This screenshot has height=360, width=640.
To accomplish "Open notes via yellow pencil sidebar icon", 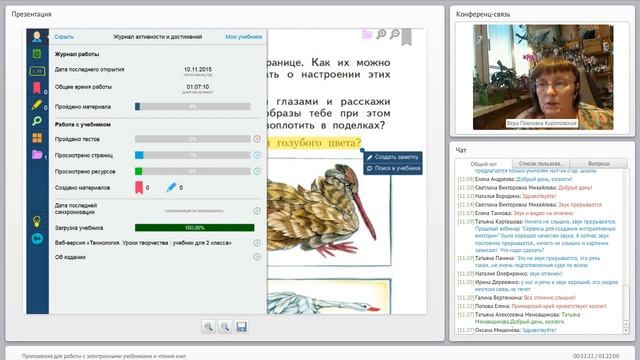I will click(37, 105).
